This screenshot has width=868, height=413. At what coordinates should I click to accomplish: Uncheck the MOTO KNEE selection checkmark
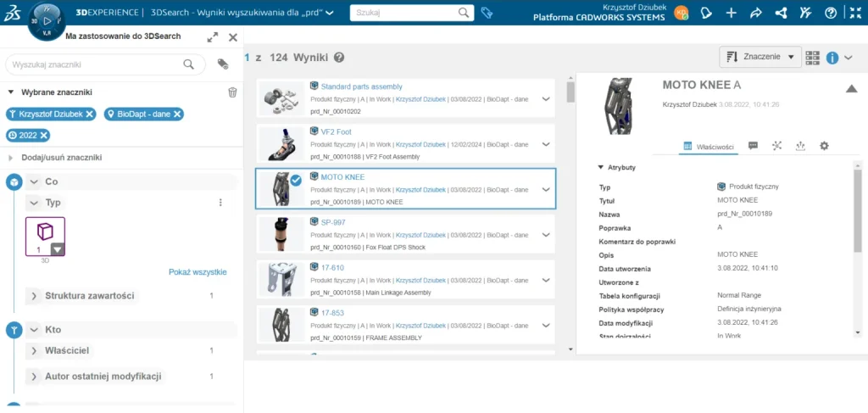296,181
